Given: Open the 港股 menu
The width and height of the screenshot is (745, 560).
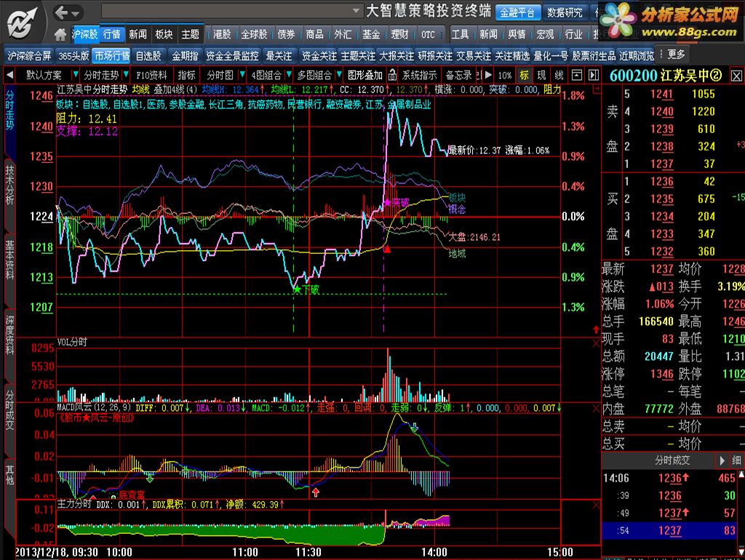Looking at the screenshot, I should [x=222, y=34].
